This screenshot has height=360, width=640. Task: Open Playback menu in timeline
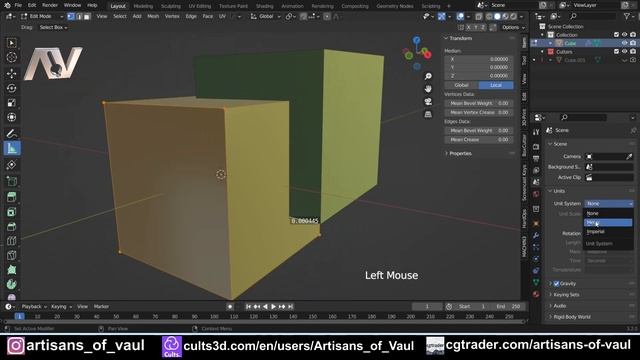click(x=34, y=307)
